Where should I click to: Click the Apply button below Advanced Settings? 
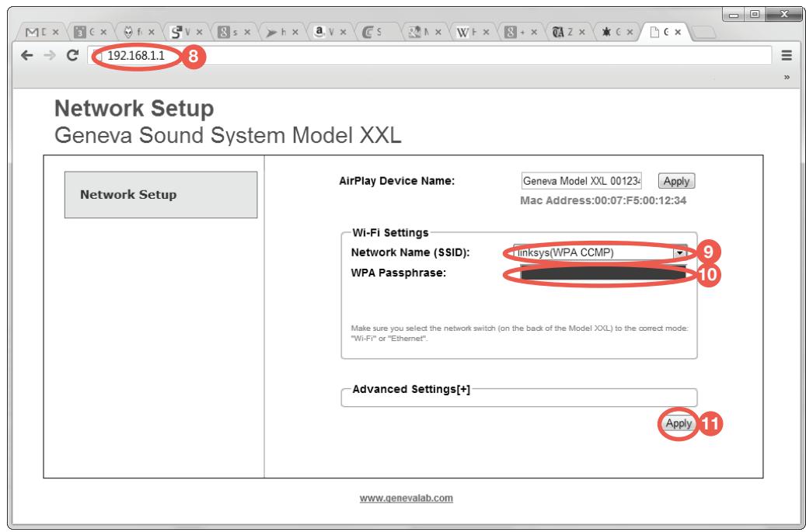678,424
